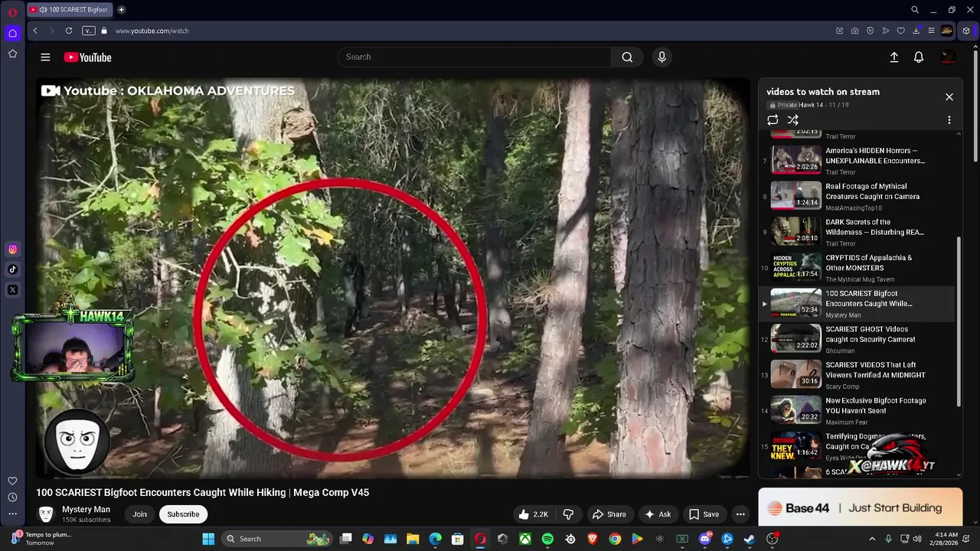The height and width of the screenshot is (551, 980).
Task: Open YouTube notifications bell
Action: pos(919,57)
